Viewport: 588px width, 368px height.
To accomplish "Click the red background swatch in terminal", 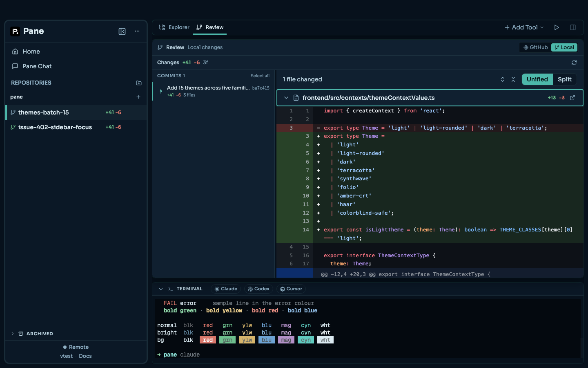I will pyautogui.click(x=208, y=340).
